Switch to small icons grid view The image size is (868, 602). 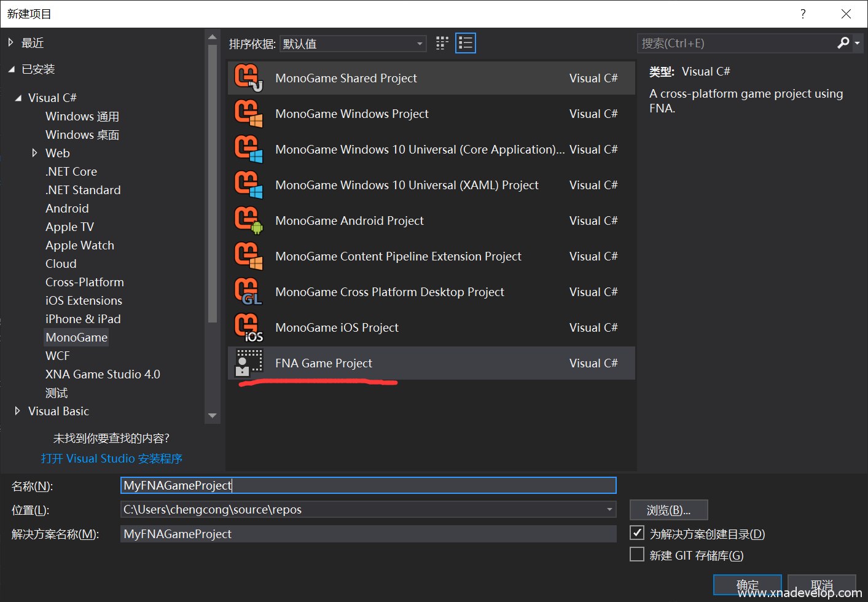[x=442, y=43]
